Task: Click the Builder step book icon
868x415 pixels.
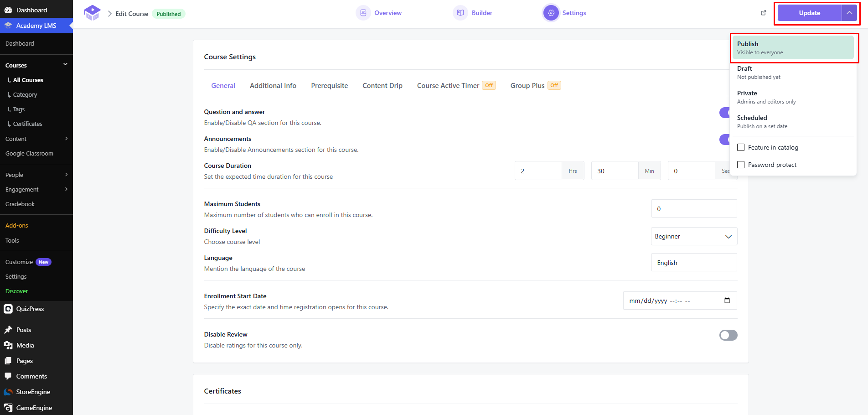Action: (x=460, y=13)
